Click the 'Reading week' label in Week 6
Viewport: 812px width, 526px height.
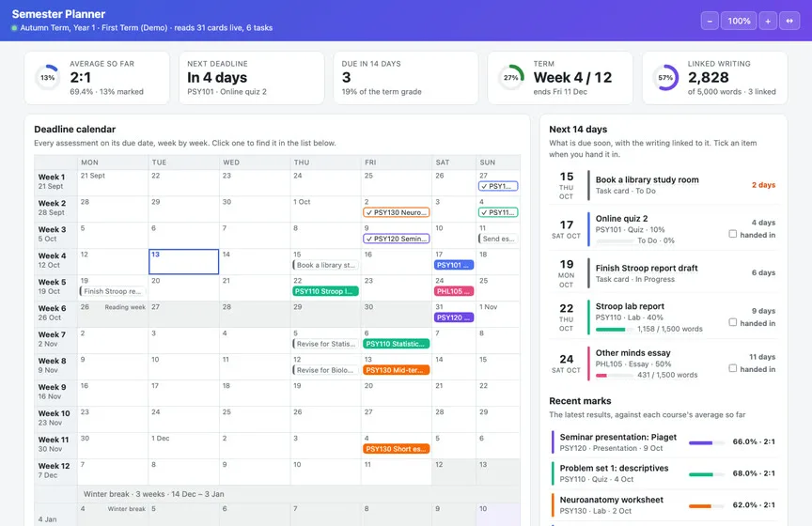(125, 307)
